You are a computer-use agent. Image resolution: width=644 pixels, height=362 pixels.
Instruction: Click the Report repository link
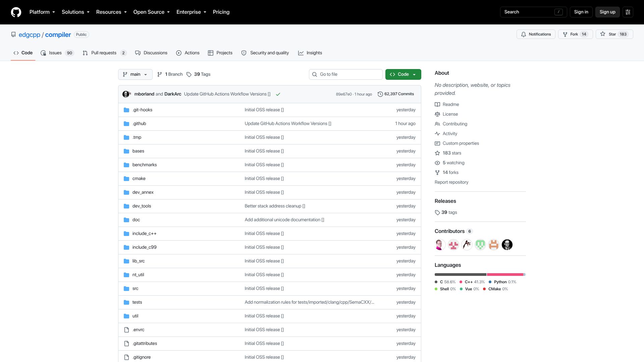coord(451,182)
